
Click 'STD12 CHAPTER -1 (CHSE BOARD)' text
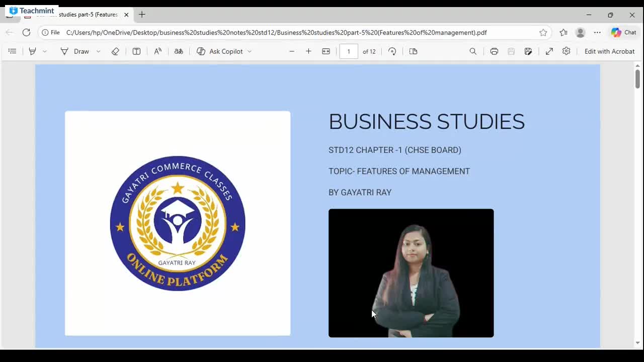coord(395,150)
